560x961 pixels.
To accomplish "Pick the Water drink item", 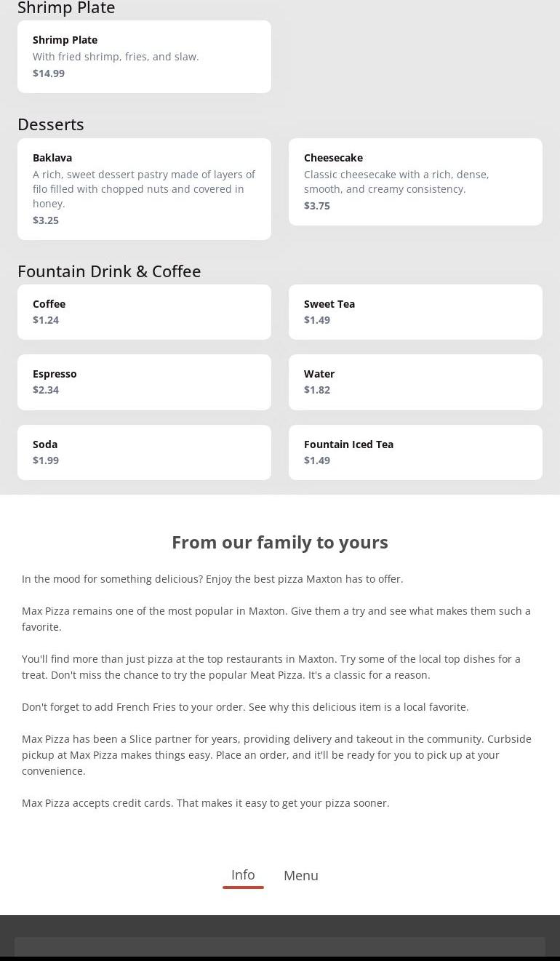I will pos(415,381).
